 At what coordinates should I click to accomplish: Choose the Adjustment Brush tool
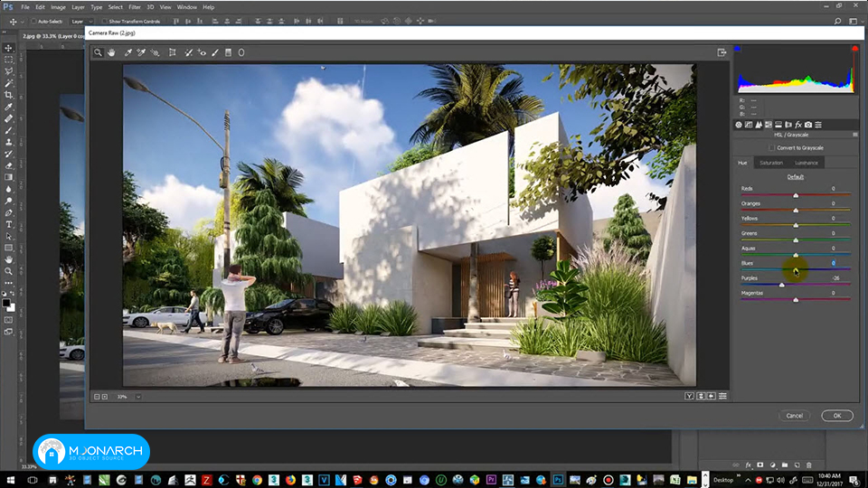coord(215,52)
